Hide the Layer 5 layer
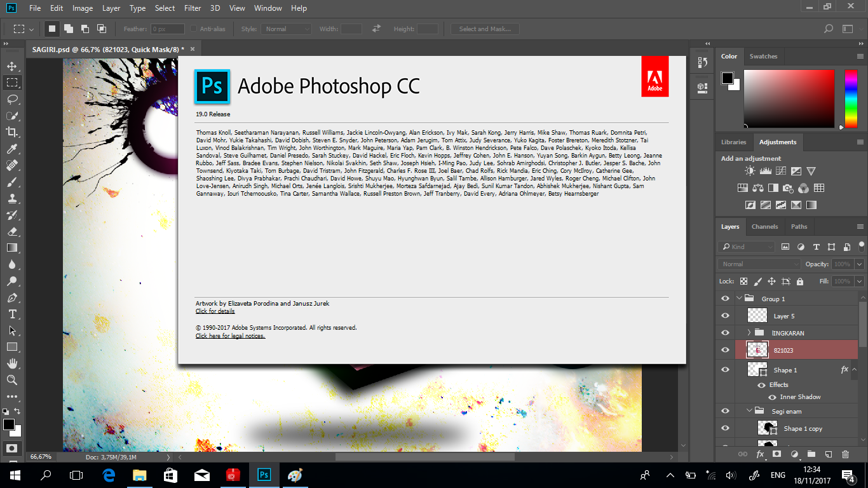This screenshot has width=868, height=488. pyautogui.click(x=725, y=316)
